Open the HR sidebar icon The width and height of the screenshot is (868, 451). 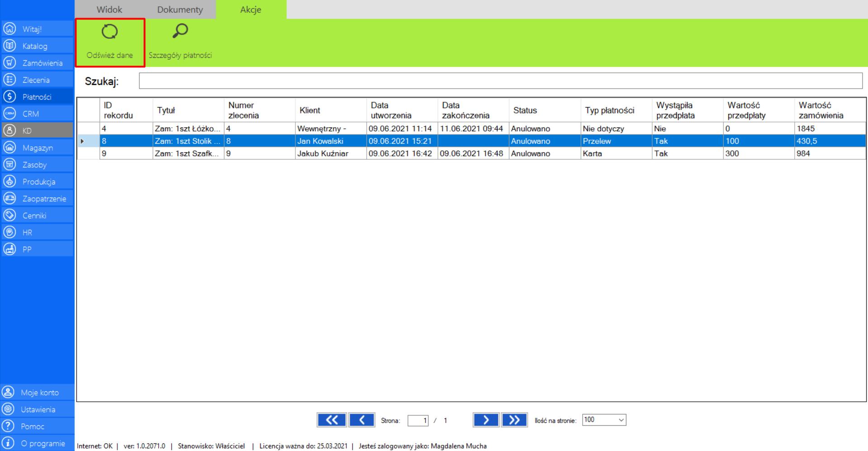point(9,232)
